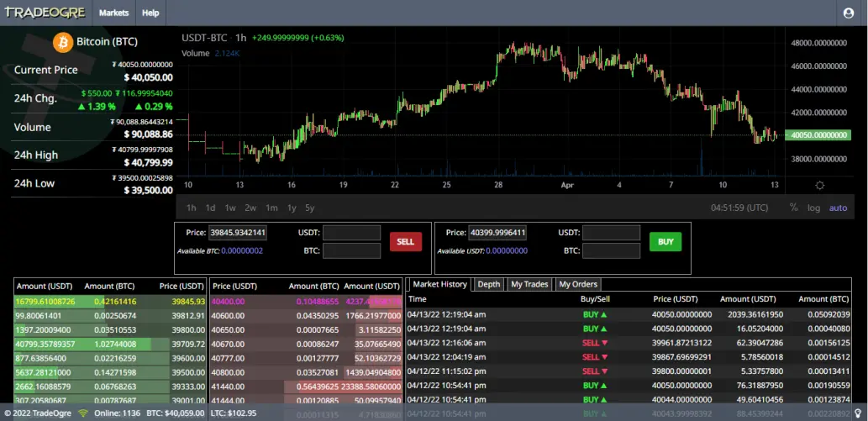The width and height of the screenshot is (868, 421).
Task: Click the green BUY button
Action: click(665, 242)
